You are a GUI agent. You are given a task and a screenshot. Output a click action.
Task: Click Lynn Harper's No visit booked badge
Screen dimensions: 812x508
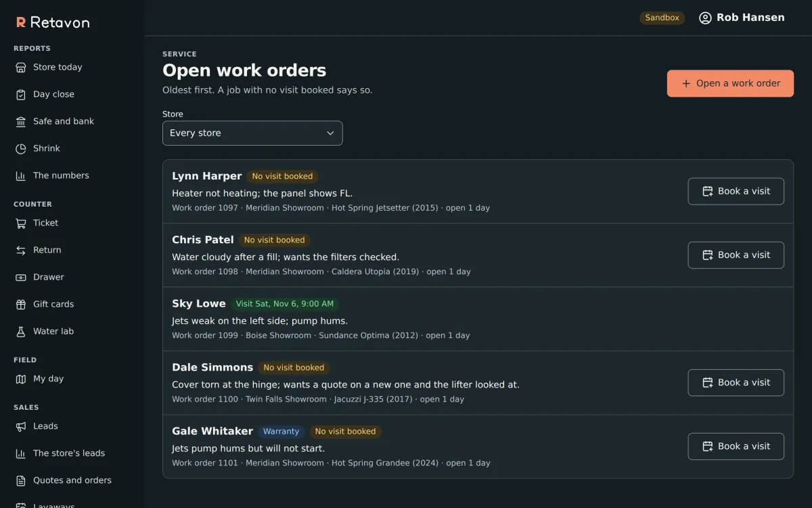pos(282,176)
